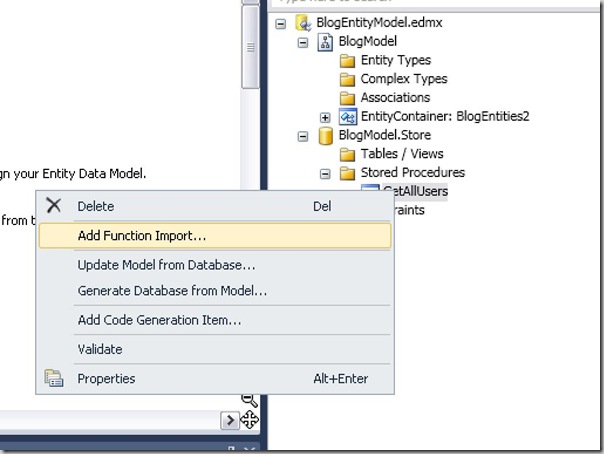604x454 pixels.
Task: Select Delete in the context menu
Action: [x=96, y=206]
